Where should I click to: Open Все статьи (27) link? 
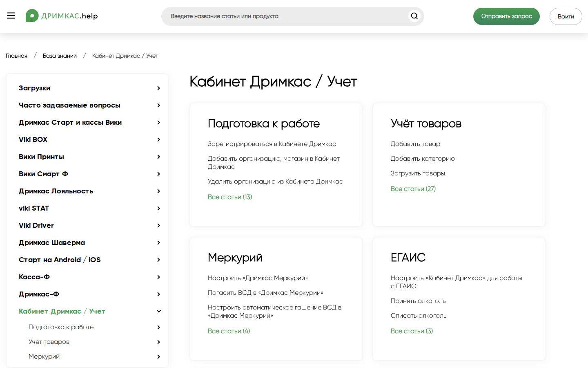coord(413,189)
